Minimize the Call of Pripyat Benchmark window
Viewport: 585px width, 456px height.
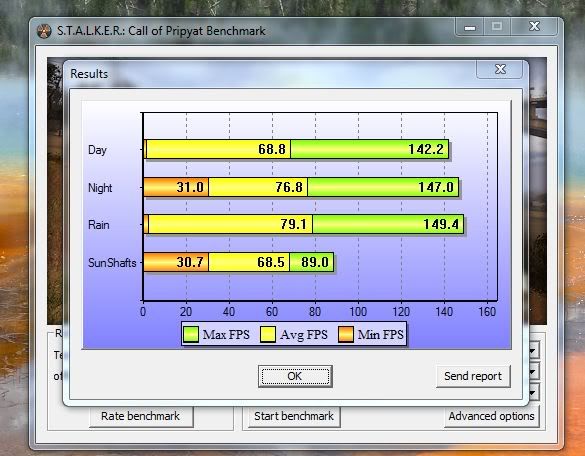coord(470,27)
